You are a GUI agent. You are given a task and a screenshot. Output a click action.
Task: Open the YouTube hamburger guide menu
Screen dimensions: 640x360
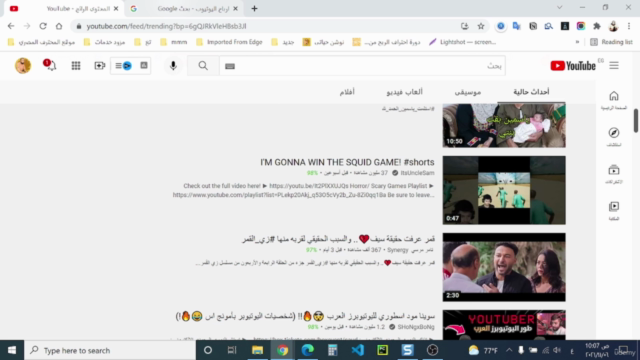point(614,66)
